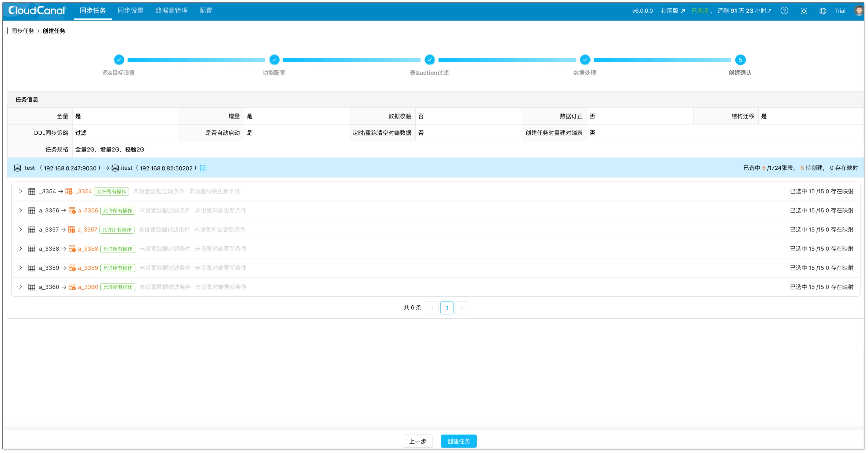This screenshot has width=868, height=453.
Task: Click the orange target table icon for a_3357
Action: click(x=72, y=230)
